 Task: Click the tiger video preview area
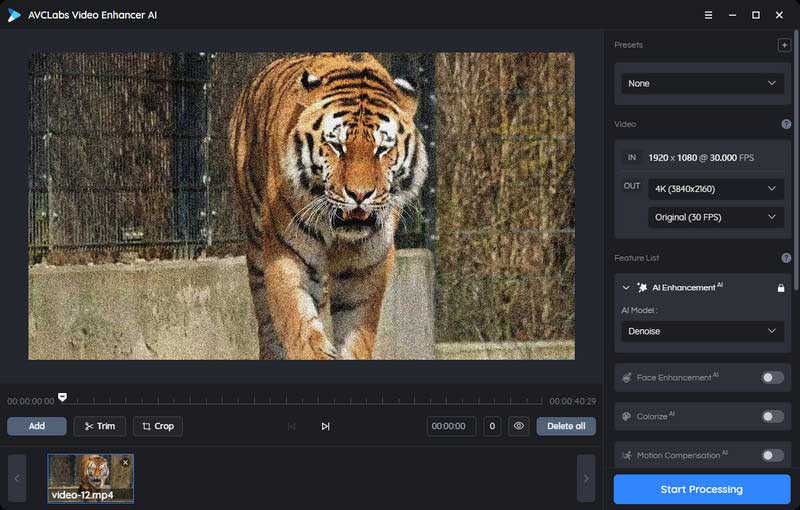coord(301,206)
